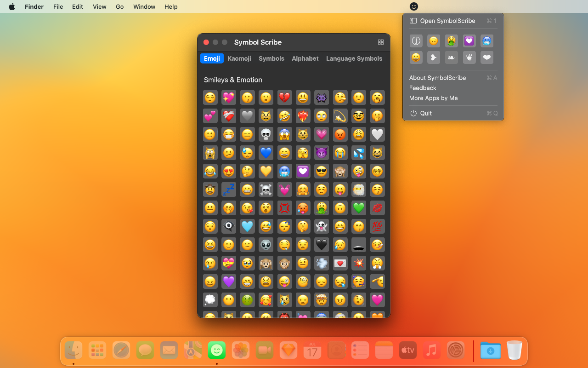This screenshot has height=368, width=588.
Task: Click the blue sweat droplets emoji
Action: tap(359, 153)
